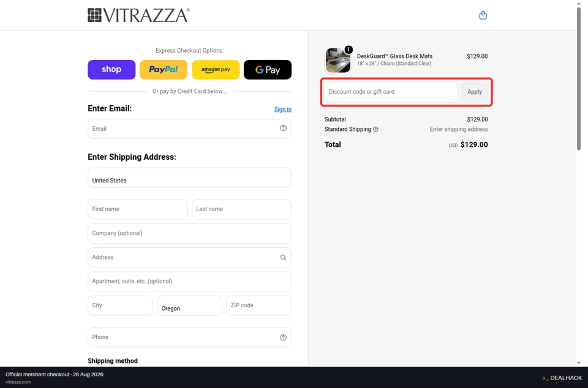Focus the First name field

tap(138, 209)
